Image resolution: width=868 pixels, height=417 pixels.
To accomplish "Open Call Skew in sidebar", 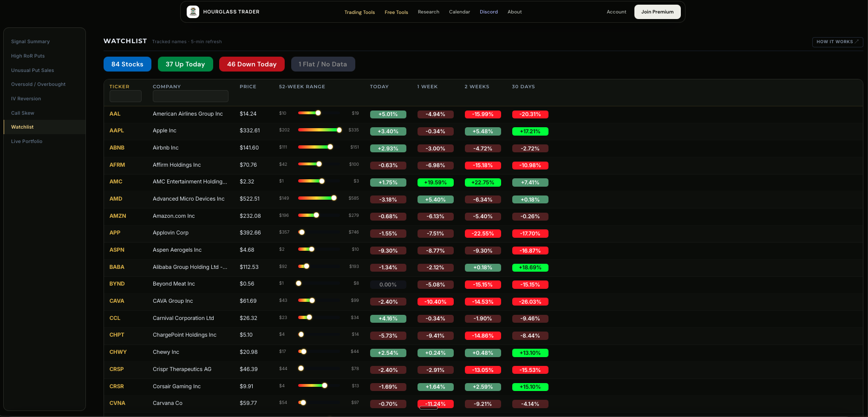I will pos(23,113).
